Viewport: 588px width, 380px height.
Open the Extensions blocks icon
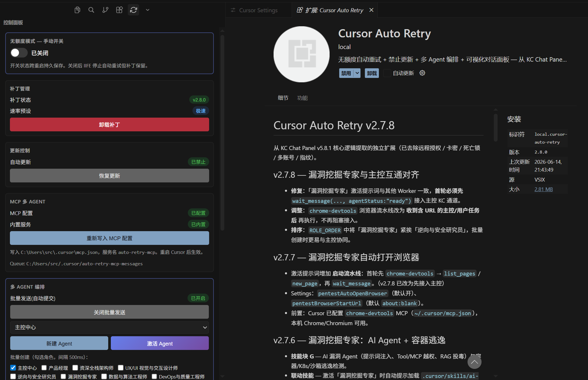(x=119, y=10)
